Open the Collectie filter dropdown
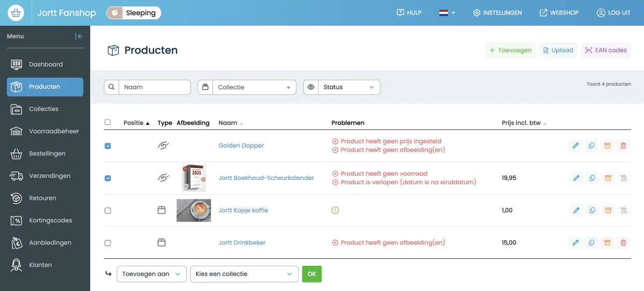Screen dimensions: 644x291 254,87
